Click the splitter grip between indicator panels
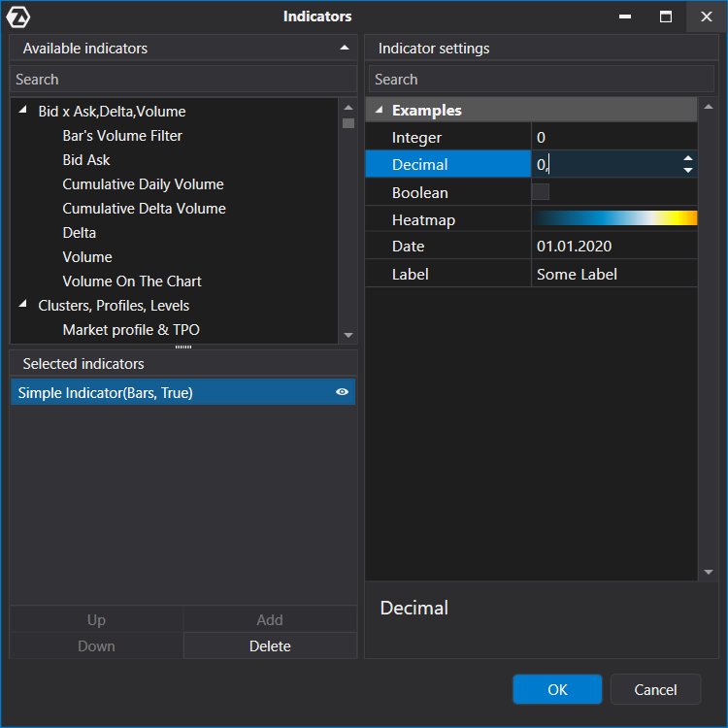The image size is (728, 728). pos(183,347)
